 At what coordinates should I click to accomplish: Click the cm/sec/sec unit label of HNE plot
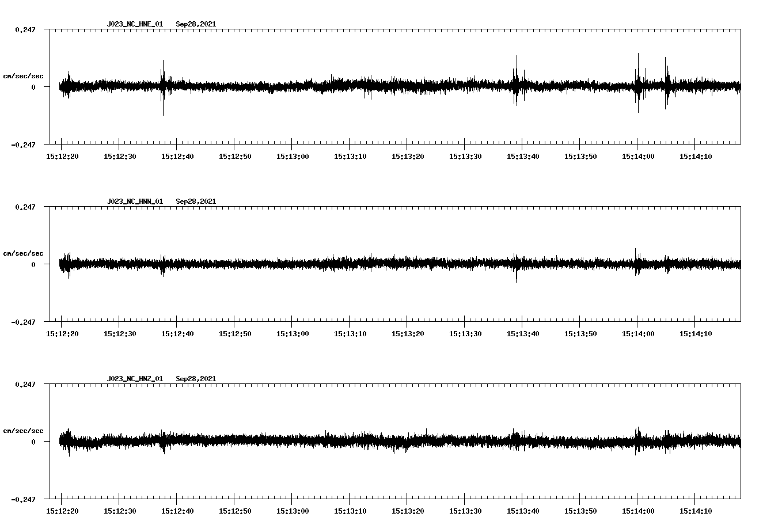coord(23,76)
